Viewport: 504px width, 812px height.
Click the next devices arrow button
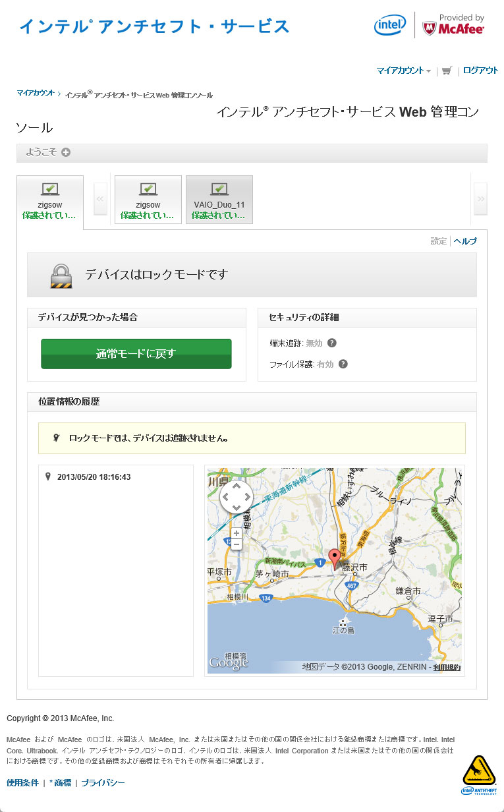pyautogui.click(x=480, y=198)
